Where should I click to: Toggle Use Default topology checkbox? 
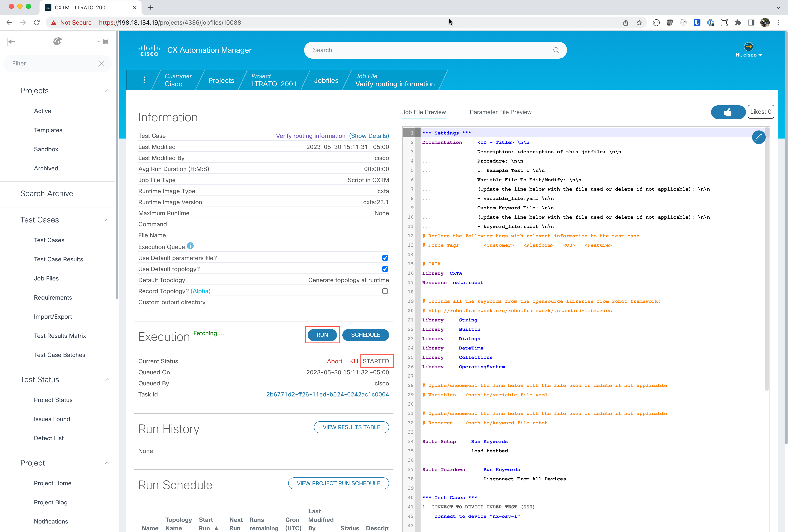coord(385,269)
